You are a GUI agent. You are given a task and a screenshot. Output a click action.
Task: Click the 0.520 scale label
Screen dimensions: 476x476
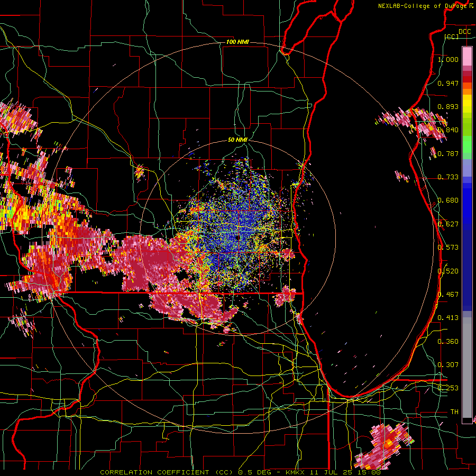tap(448, 271)
